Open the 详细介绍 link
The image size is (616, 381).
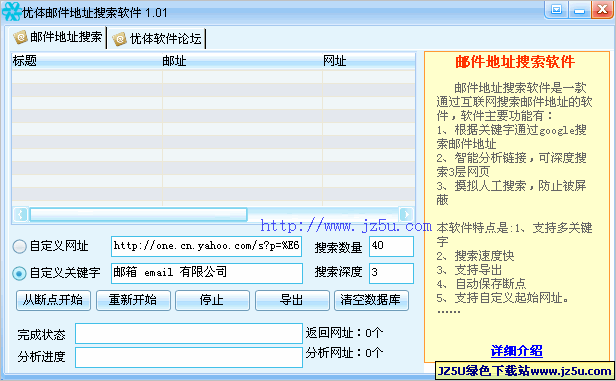[x=517, y=350]
